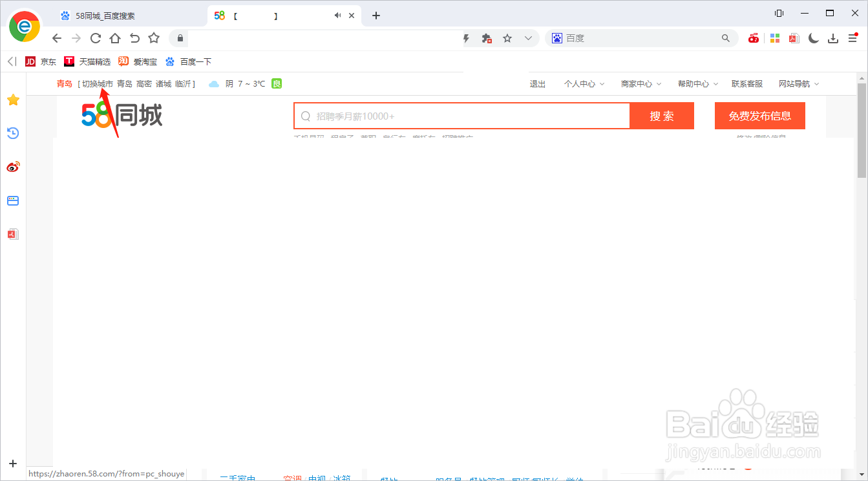Open the colorful apps grid icon
Image resolution: width=868 pixels, height=481 pixels.
click(x=774, y=38)
